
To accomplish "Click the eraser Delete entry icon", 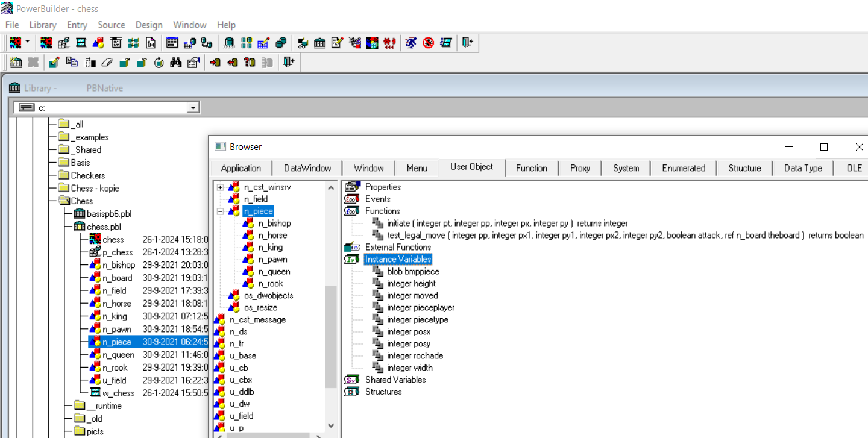I will tap(107, 62).
